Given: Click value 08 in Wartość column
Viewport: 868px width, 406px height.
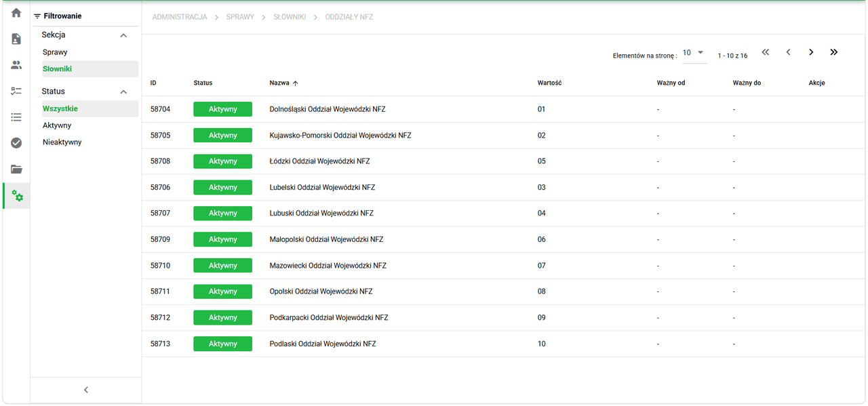Looking at the screenshot, I should [541, 291].
